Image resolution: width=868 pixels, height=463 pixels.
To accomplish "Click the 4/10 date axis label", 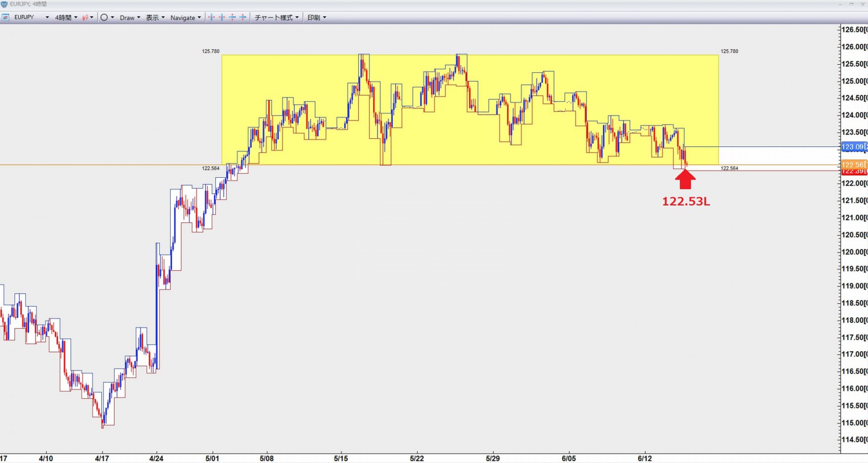I will coord(46,458).
